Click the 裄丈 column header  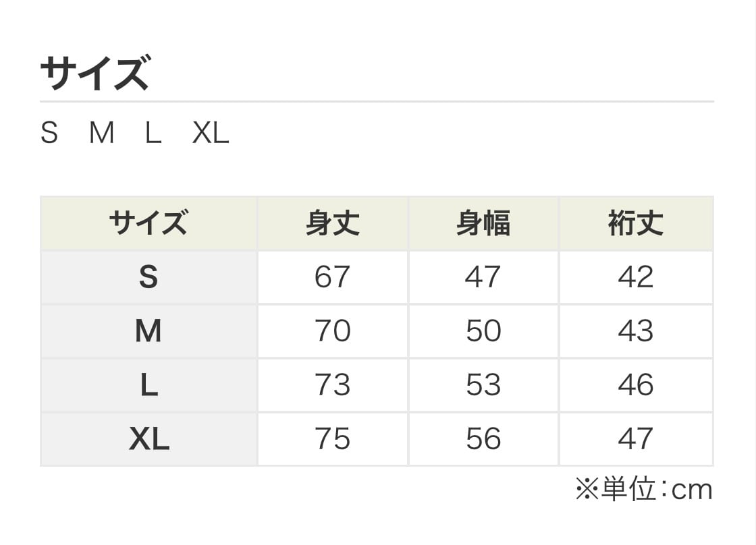point(636,223)
